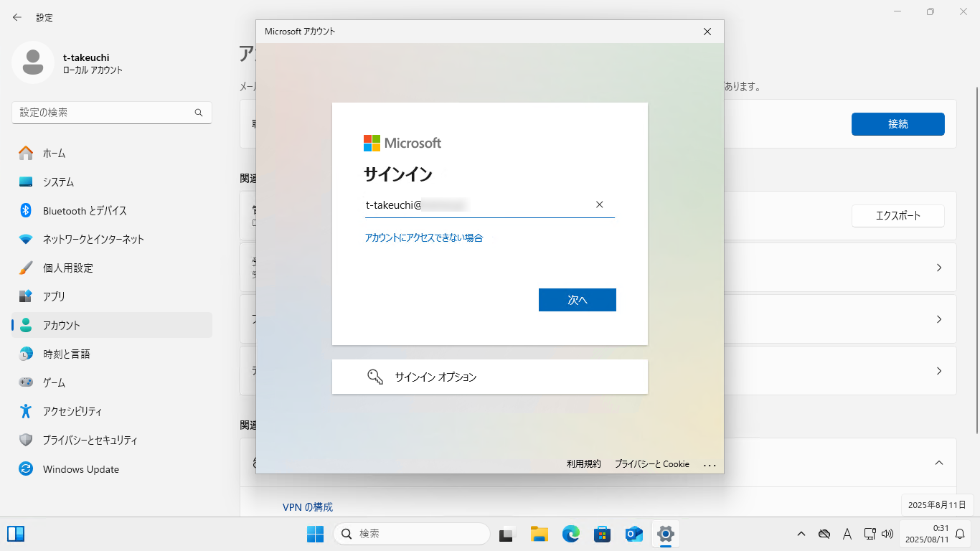Open ゲーム settings in sidebar
This screenshot has width=980, height=551.
click(x=112, y=382)
